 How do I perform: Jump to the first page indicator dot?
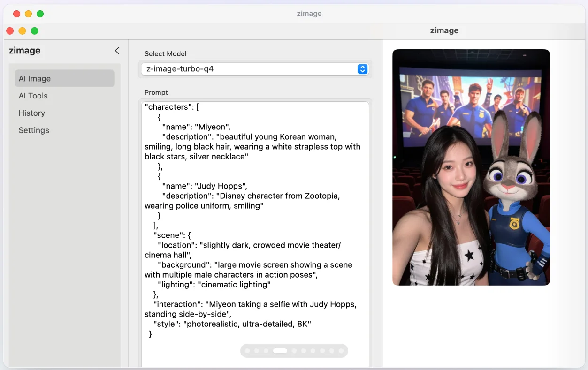pos(247,351)
